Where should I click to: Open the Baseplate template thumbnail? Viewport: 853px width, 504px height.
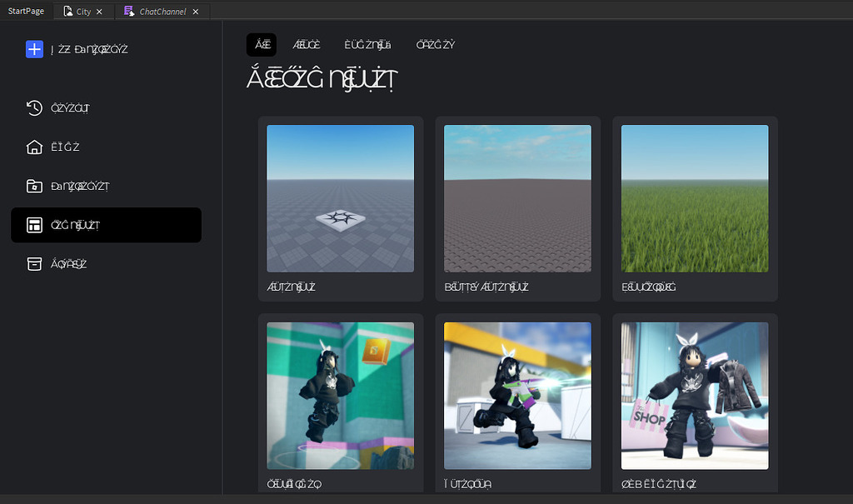[340, 198]
